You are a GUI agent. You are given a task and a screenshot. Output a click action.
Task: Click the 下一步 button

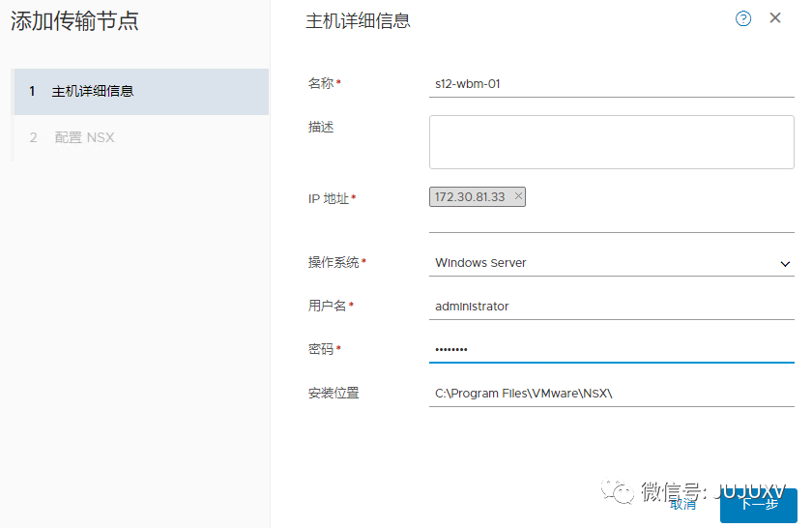pos(758,505)
